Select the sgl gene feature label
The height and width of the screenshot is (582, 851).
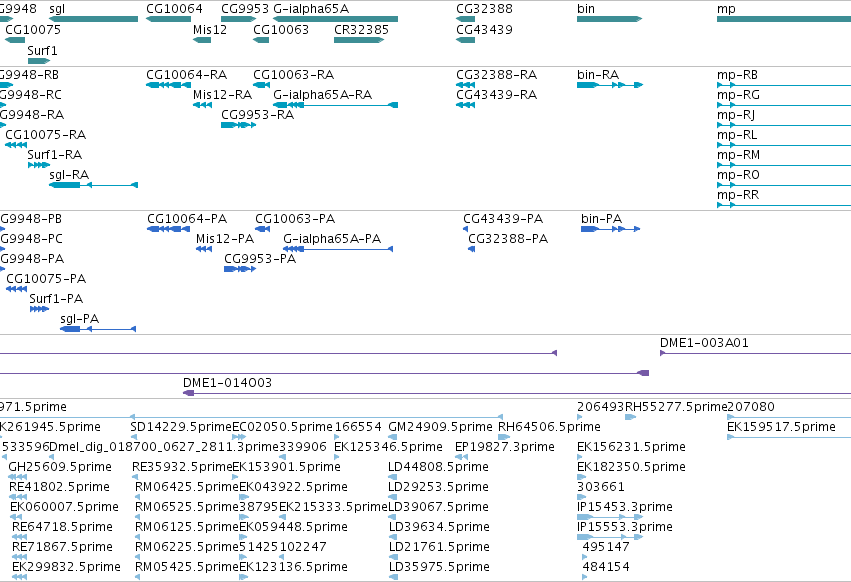(x=57, y=9)
